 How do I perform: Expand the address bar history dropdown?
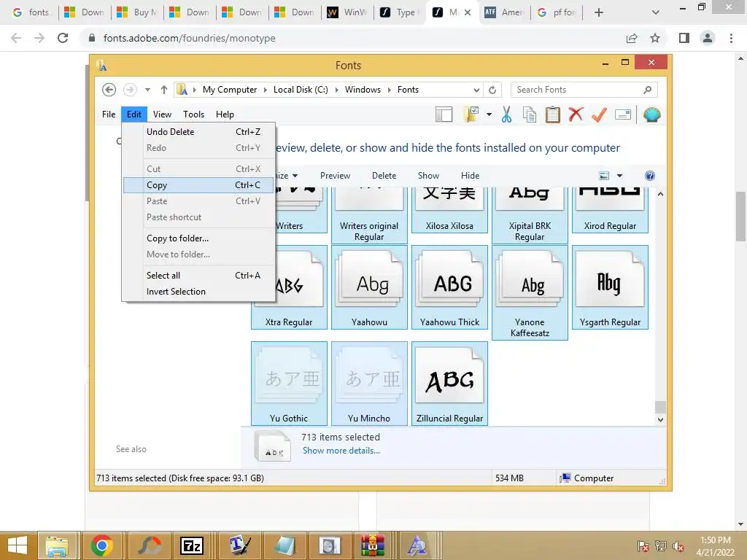[476, 90]
